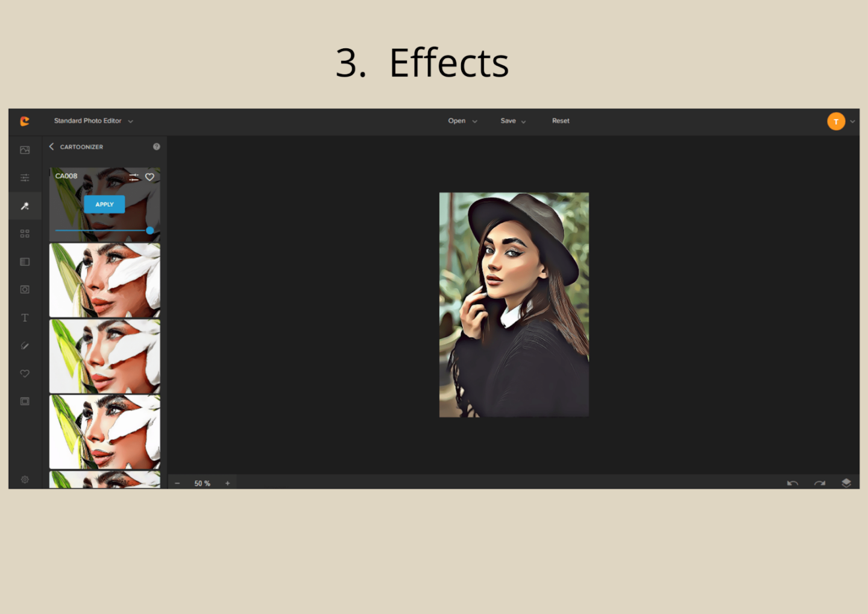
Task: Click the redo arrow icon
Action: 820,483
